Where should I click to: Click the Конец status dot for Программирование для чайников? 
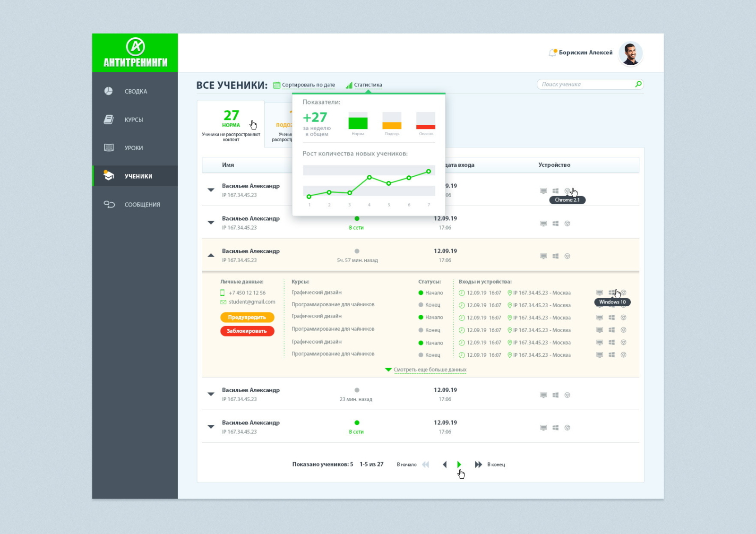point(420,305)
